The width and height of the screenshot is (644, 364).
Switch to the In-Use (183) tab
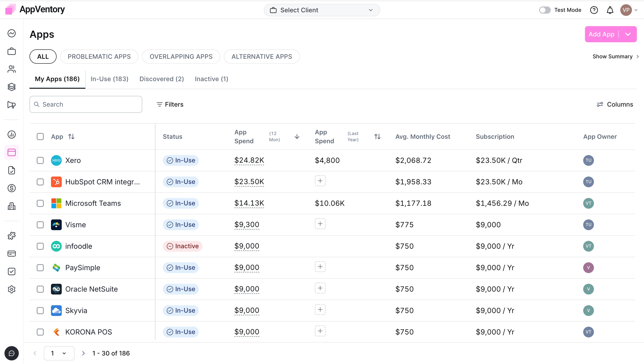click(109, 79)
